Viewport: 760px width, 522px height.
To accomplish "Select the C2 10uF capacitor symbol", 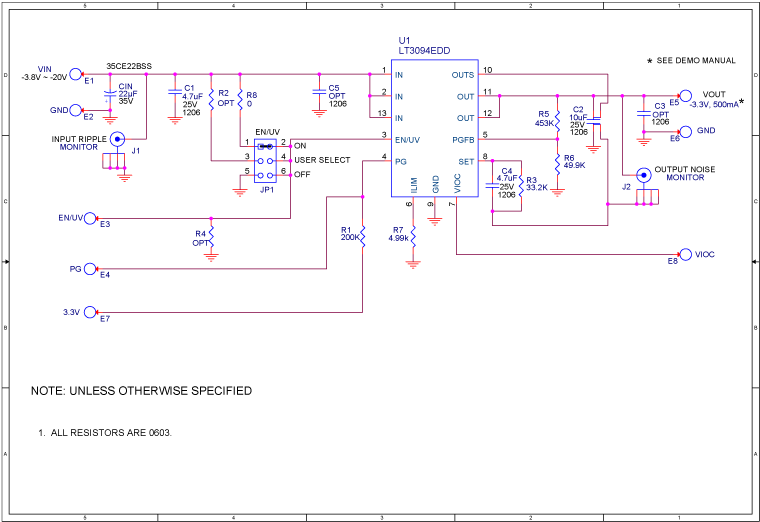I will pyautogui.click(x=594, y=121).
